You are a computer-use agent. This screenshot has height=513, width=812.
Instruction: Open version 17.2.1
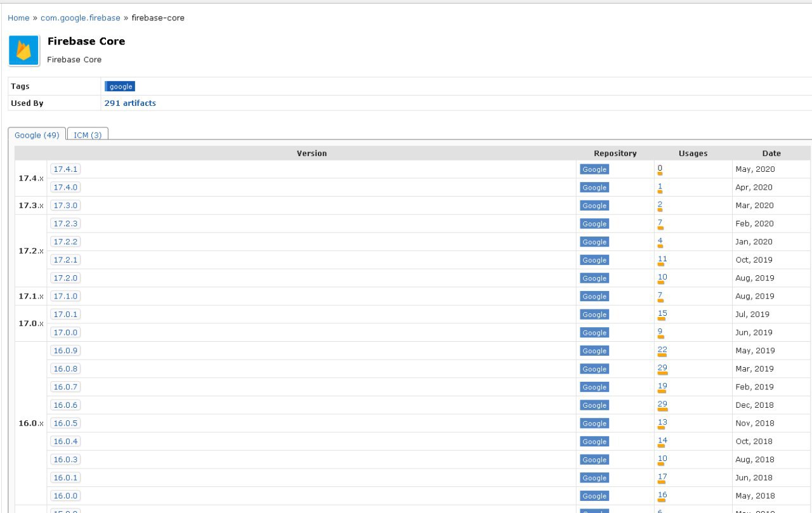coord(65,260)
